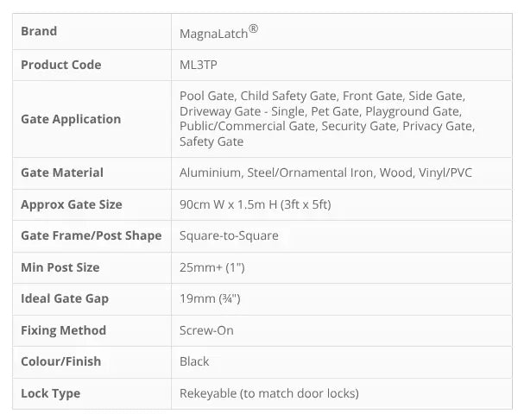
Task: Click the Product Code label
Action: point(61,65)
